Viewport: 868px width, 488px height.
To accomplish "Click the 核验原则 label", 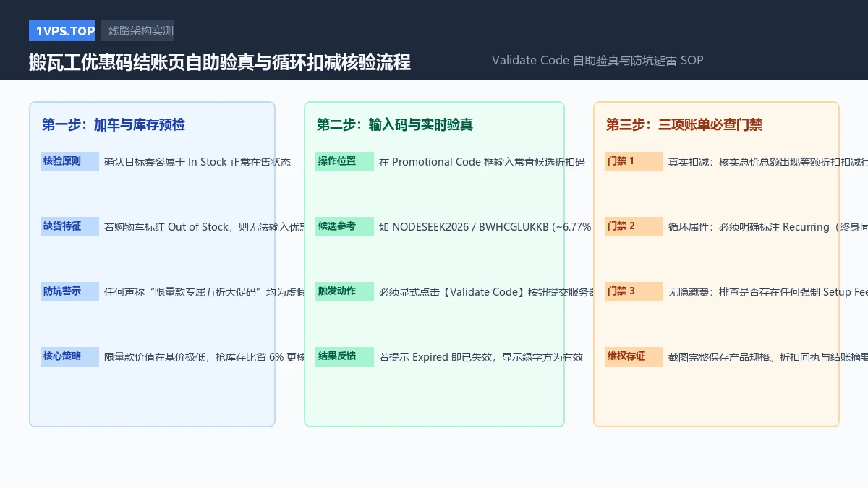I will point(69,161).
